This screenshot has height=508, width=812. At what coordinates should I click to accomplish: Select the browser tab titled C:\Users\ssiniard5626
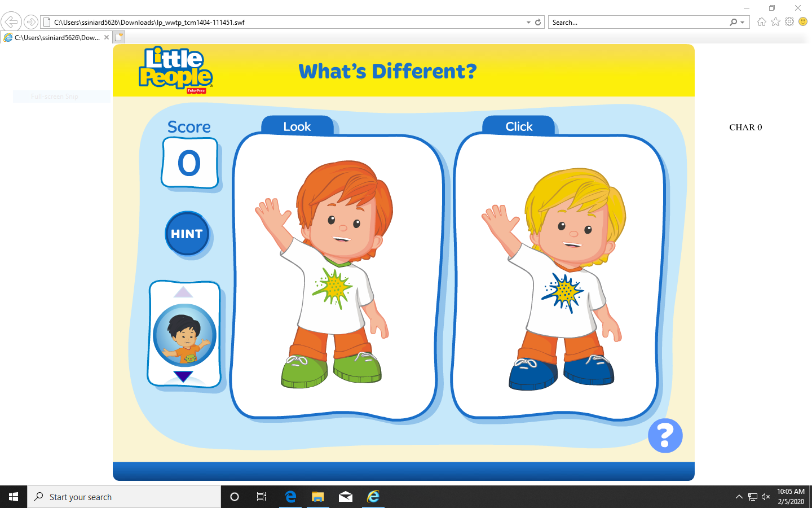click(57, 38)
